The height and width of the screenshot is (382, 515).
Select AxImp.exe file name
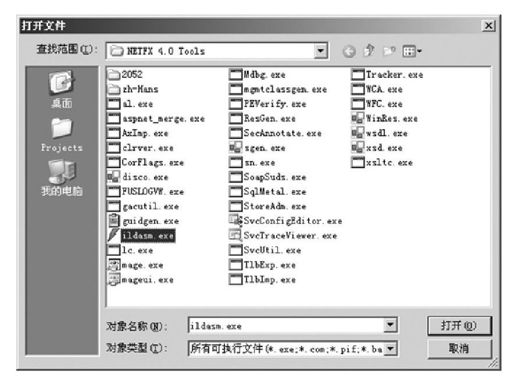(x=145, y=133)
